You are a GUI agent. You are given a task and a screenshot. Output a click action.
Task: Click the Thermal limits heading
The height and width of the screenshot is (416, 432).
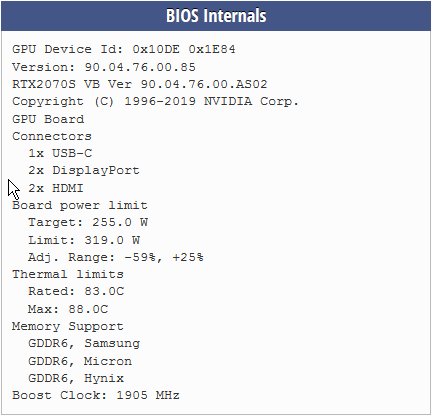coord(68,275)
